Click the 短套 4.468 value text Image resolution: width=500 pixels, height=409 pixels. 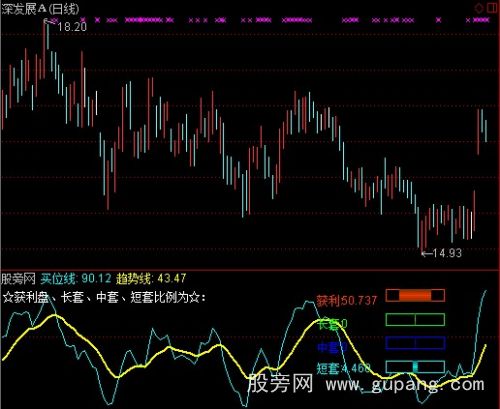pos(344,368)
